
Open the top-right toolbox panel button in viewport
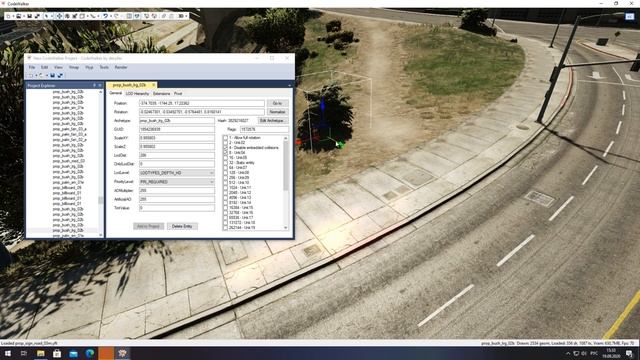[630, 16]
